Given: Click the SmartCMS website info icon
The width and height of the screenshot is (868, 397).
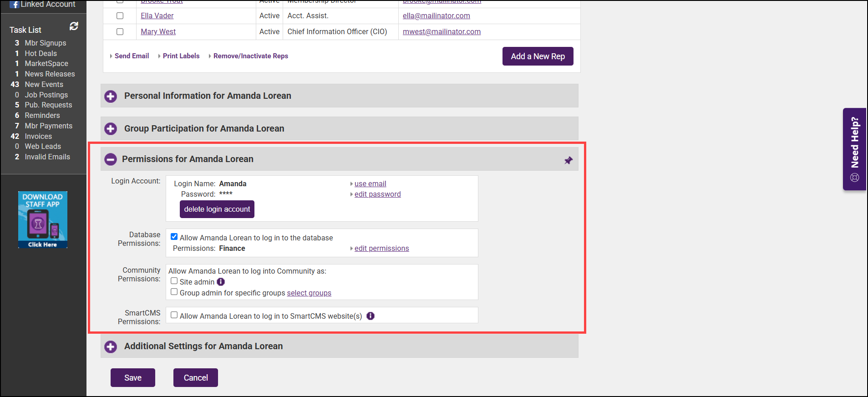Looking at the screenshot, I should coord(371,316).
